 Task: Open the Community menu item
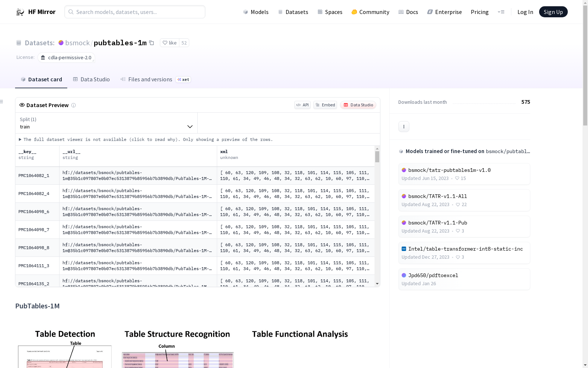370,12
